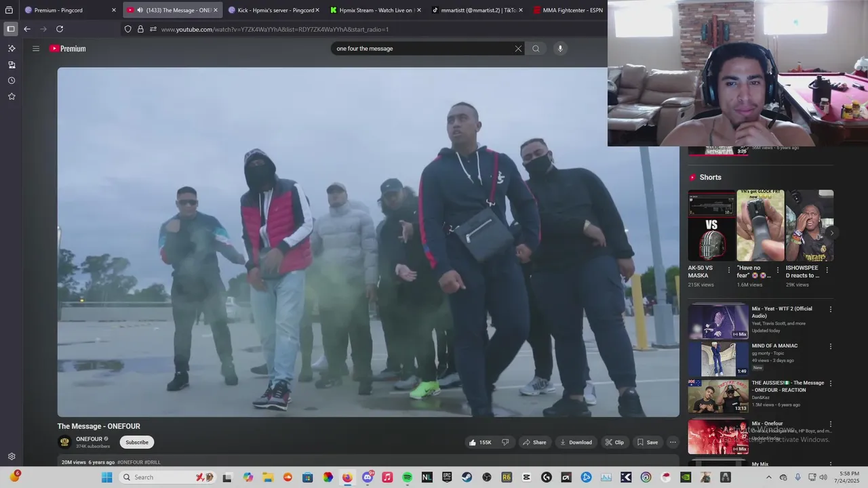Open ONEFOUR channel avatar
This screenshot has height=488, width=868.
(65, 443)
